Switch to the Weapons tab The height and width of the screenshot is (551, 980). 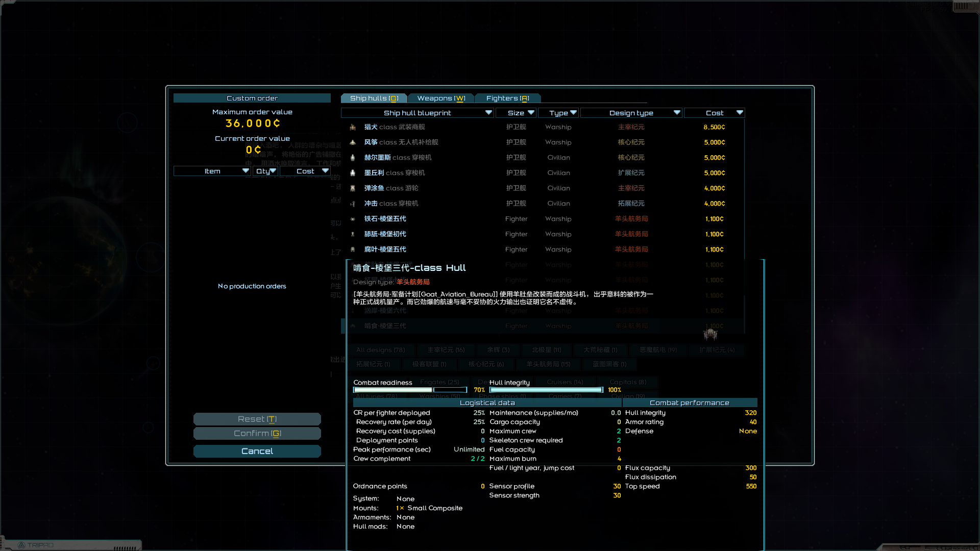(441, 98)
